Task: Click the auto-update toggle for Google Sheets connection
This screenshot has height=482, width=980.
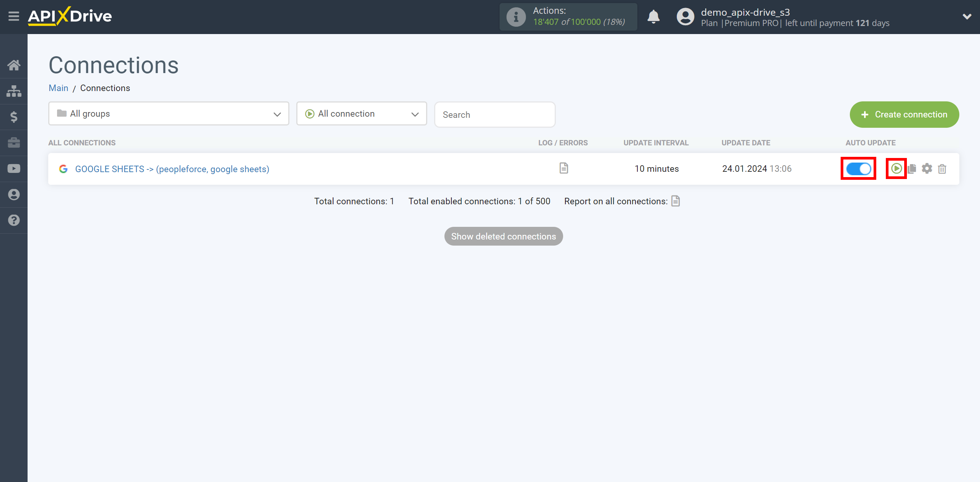Action: [859, 169]
